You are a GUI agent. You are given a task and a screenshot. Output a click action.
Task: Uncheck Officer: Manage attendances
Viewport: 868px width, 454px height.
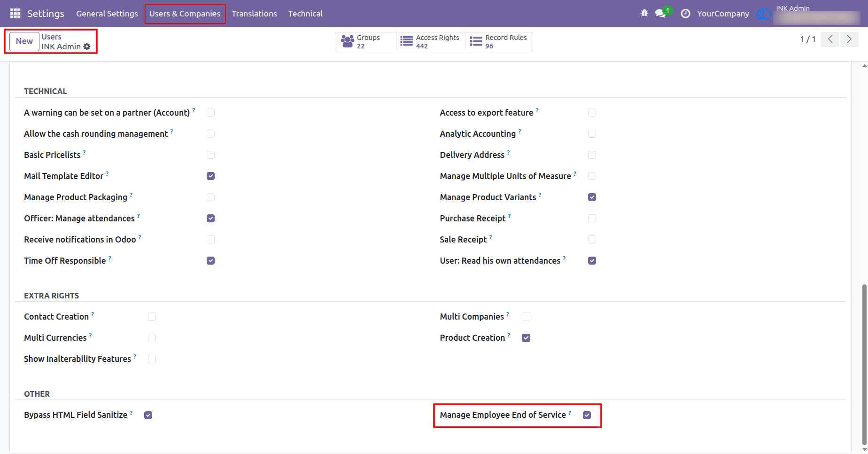pyautogui.click(x=210, y=219)
